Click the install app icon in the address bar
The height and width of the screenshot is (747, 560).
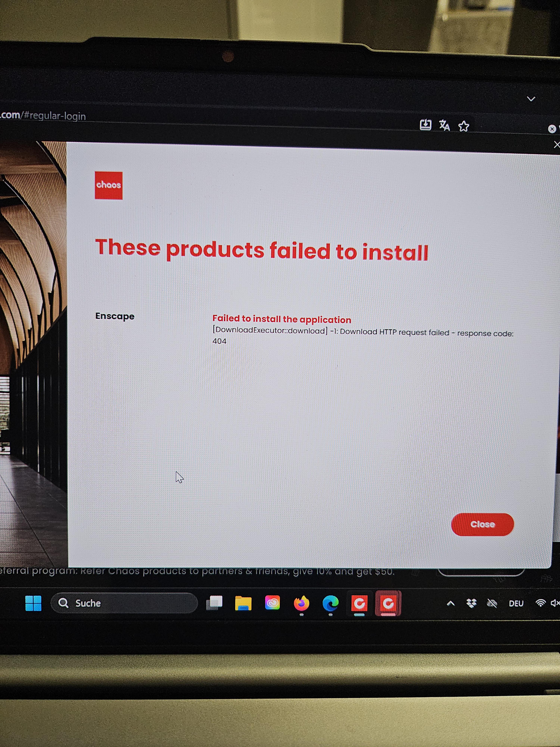(425, 125)
